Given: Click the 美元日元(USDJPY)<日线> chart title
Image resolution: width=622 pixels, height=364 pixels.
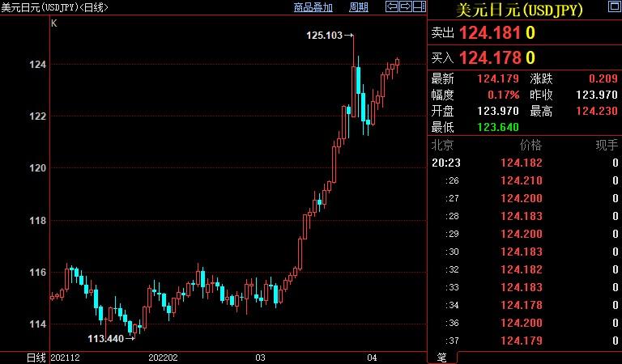Looking at the screenshot, I should coord(53,7).
